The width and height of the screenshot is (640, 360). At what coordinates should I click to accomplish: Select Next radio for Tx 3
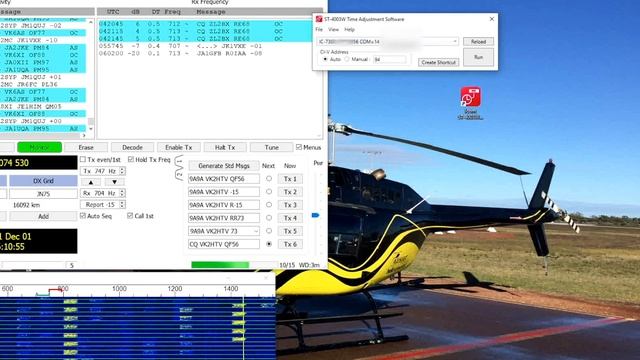point(269,204)
